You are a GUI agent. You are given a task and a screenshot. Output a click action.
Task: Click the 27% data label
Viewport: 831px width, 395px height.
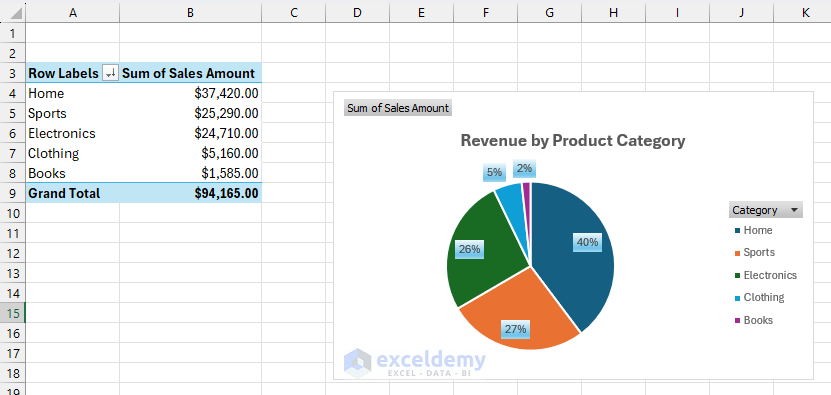515,329
